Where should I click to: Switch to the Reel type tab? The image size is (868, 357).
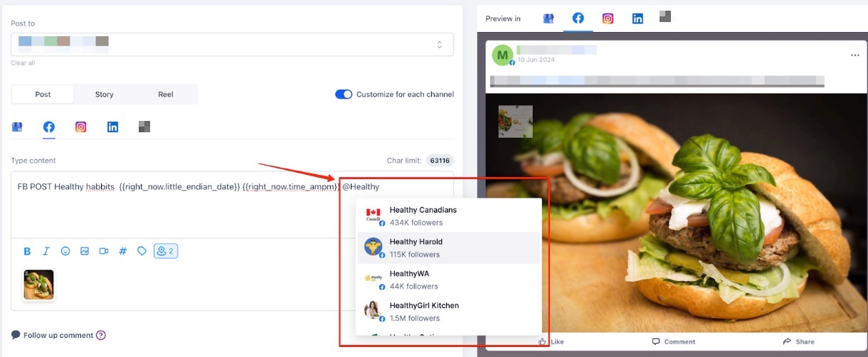coord(166,95)
